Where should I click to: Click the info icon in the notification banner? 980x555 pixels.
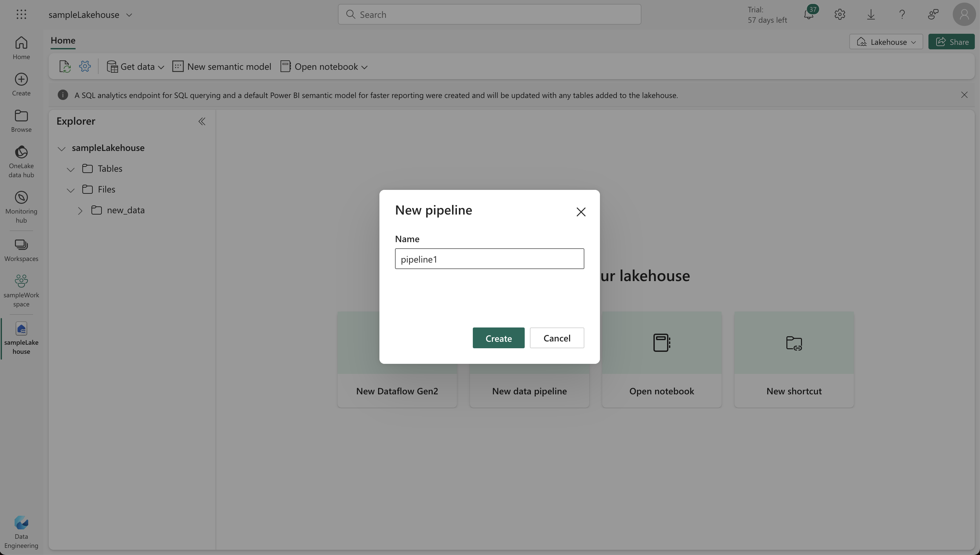coord(63,95)
